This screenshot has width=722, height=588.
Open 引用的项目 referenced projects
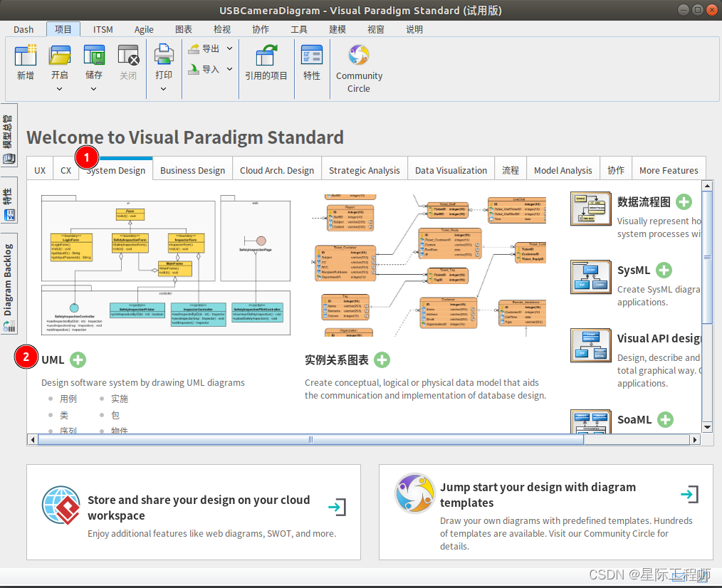click(266, 62)
